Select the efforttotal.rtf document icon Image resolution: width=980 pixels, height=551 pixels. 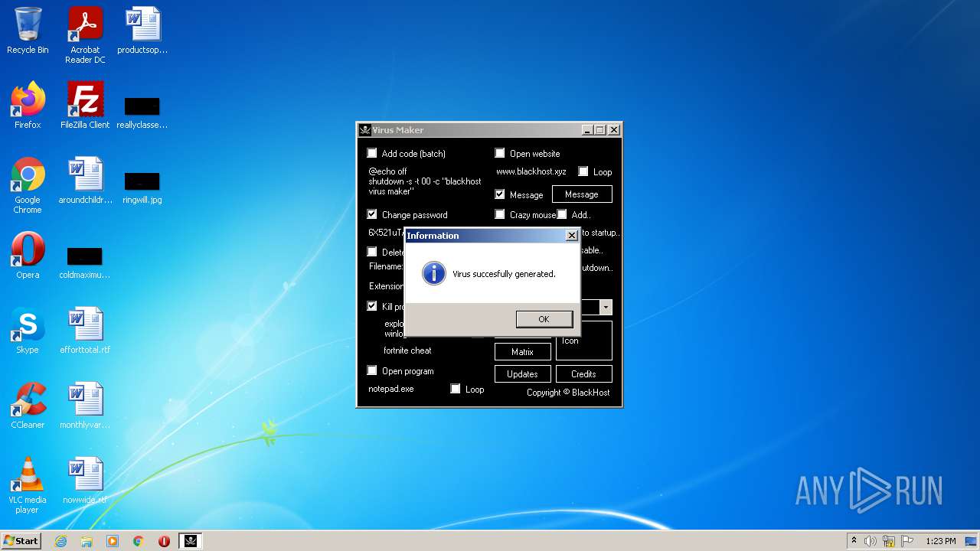coord(85,331)
